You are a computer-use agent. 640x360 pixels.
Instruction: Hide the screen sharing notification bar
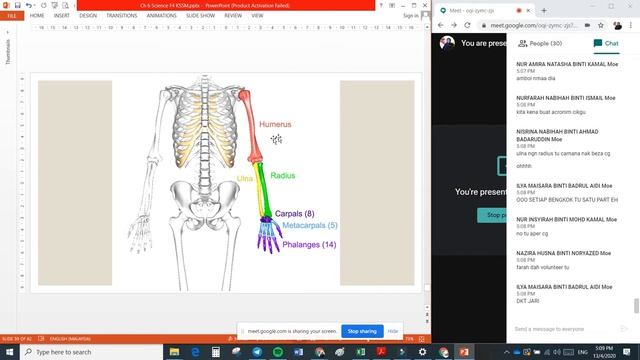(393, 331)
